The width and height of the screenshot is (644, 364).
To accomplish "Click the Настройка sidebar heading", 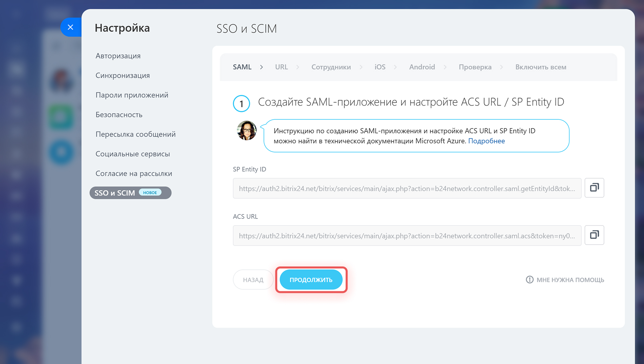I will pyautogui.click(x=122, y=28).
